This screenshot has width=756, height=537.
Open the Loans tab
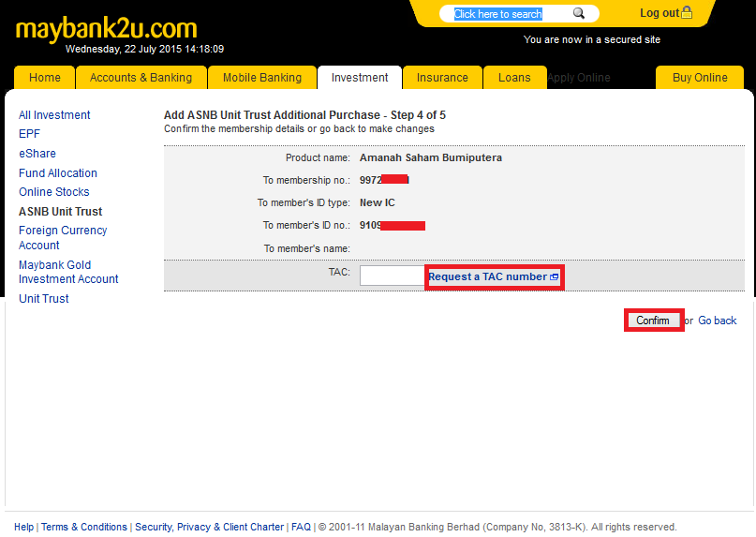pyautogui.click(x=514, y=78)
